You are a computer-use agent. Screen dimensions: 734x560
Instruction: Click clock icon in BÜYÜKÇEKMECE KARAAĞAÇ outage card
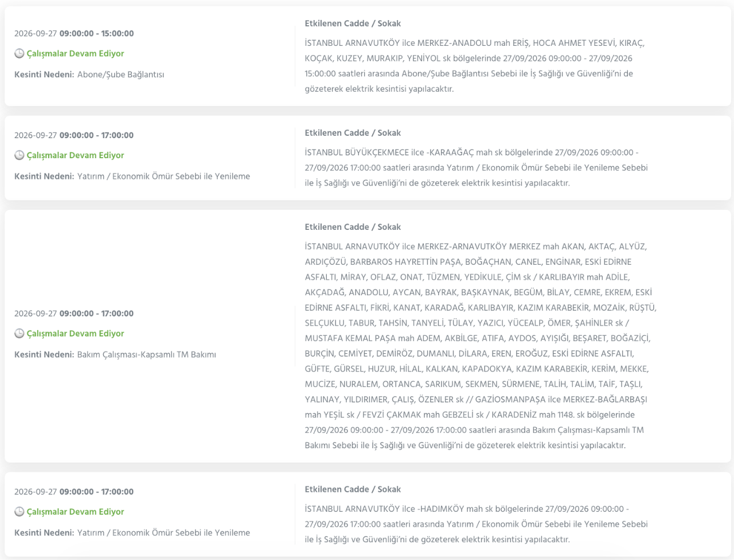coord(19,155)
